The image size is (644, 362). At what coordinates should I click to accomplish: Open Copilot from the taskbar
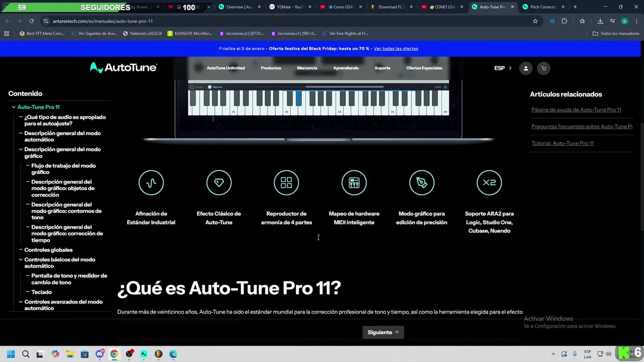pos(55,354)
